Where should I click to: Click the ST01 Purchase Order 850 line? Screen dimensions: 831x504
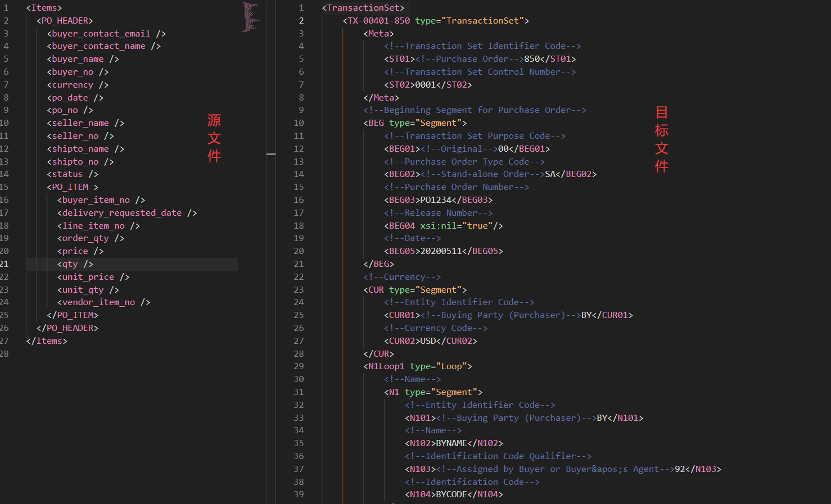coord(480,59)
